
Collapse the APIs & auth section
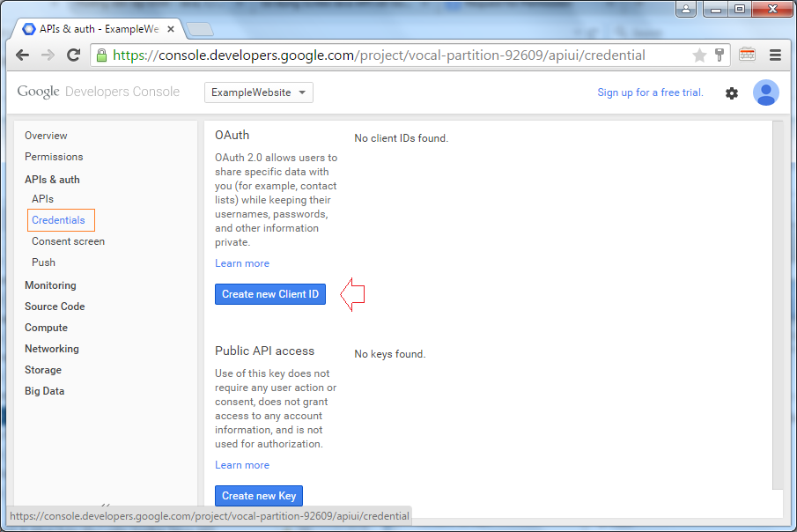[52, 180]
